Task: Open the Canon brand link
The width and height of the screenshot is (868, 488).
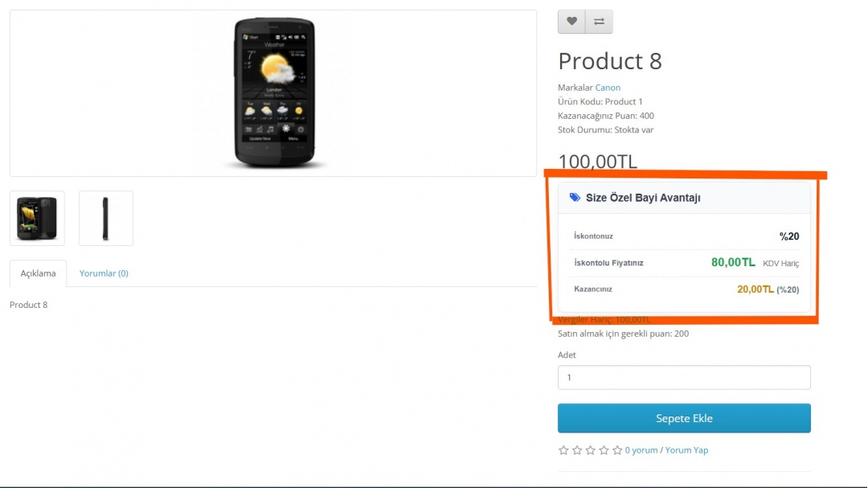Action: click(x=608, y=88)
